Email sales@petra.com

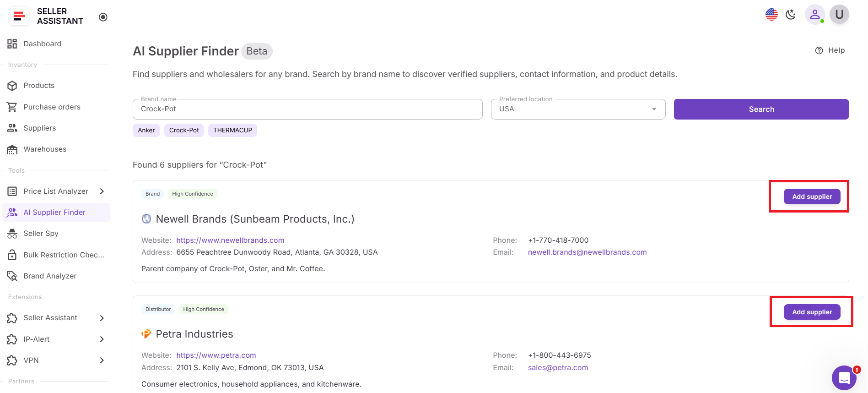point(558,367)
